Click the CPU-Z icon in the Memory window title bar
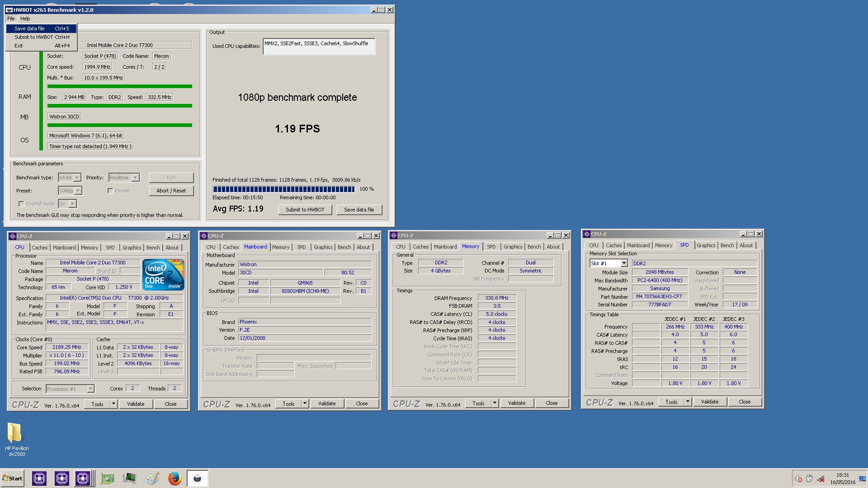Viewport: 868px width, 488px height. click(x=394, y=235)
